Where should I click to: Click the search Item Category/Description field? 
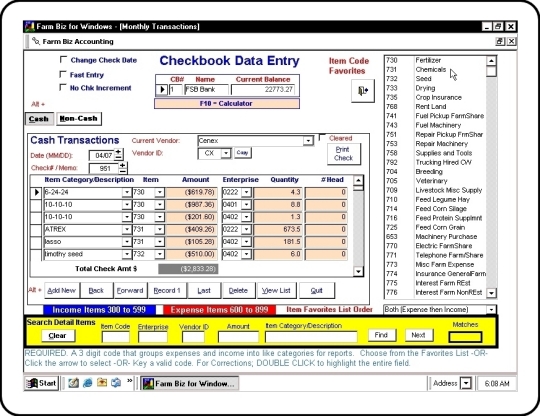tap(311, 336)
